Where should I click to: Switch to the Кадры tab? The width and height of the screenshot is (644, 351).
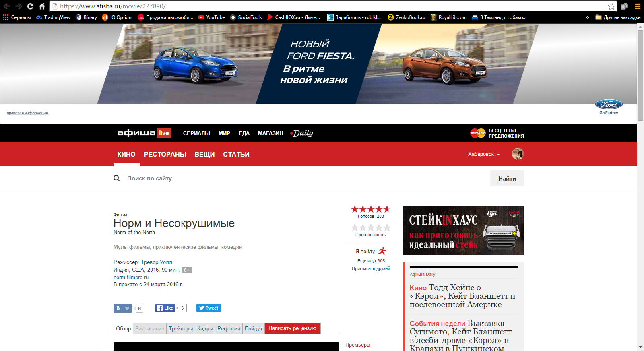205,328
